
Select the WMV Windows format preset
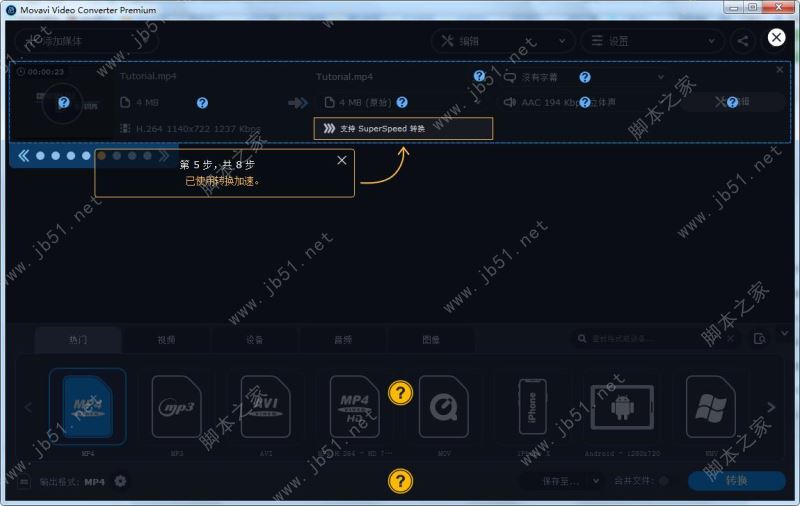[x=711, y=407]
